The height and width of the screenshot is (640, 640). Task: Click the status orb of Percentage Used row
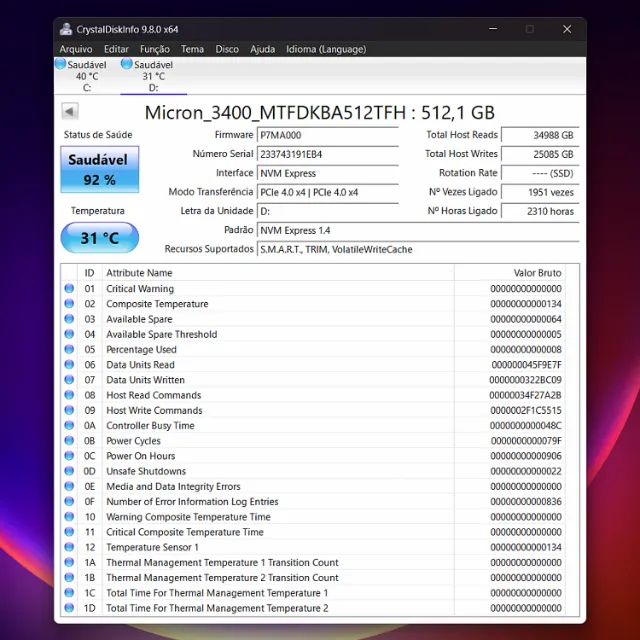click(69, 349)
